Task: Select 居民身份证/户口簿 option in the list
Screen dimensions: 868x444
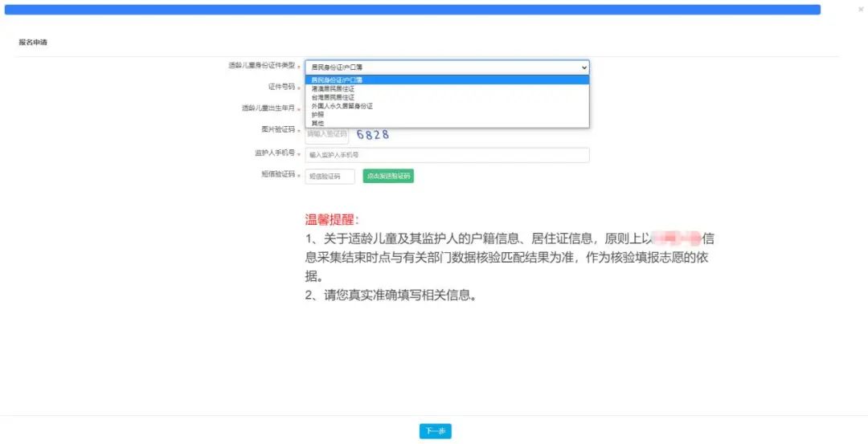Action: point(338,80)
